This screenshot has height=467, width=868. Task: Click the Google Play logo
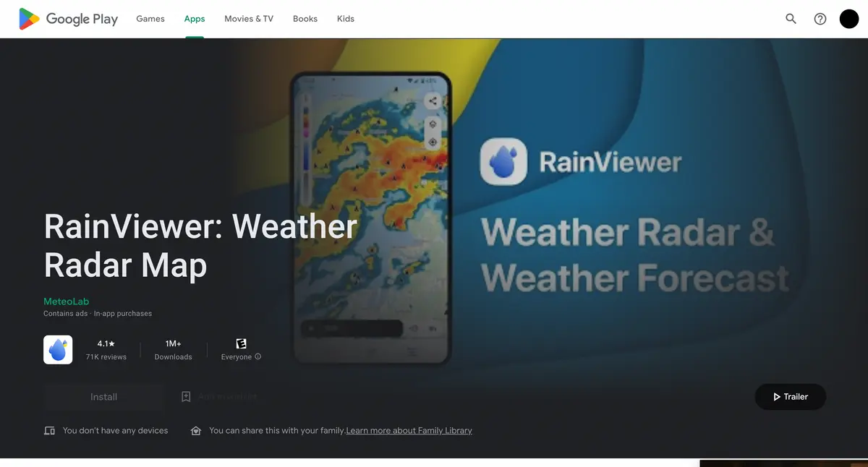tap(68, 19)
